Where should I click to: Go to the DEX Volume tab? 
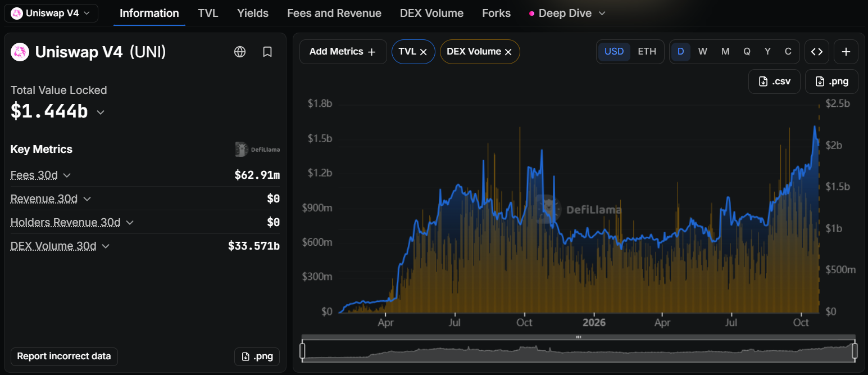click(432, 13)
